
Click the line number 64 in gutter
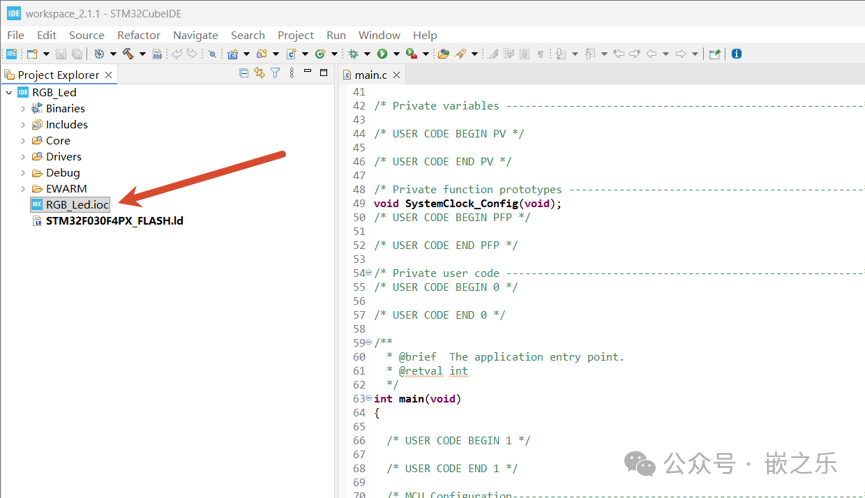tap(359, 413)
